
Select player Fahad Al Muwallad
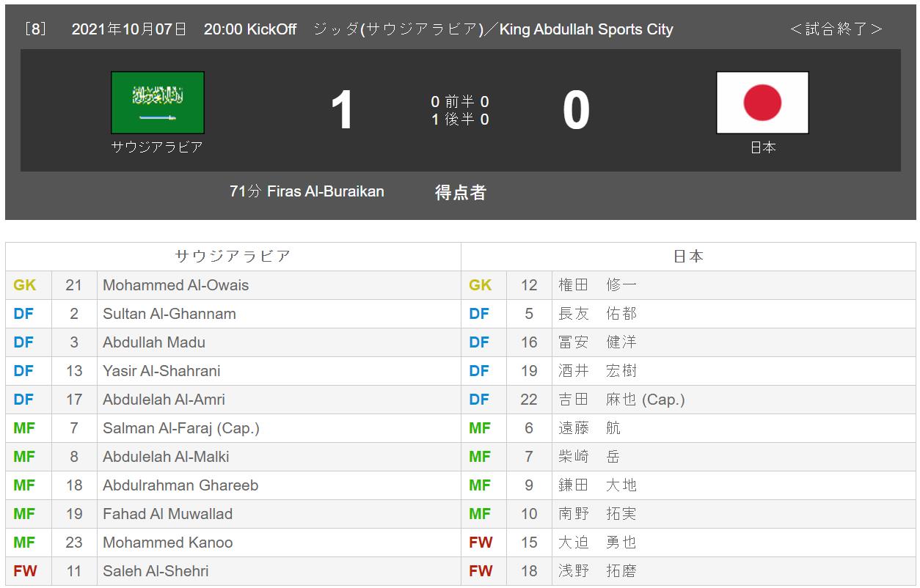pos(167,514)
